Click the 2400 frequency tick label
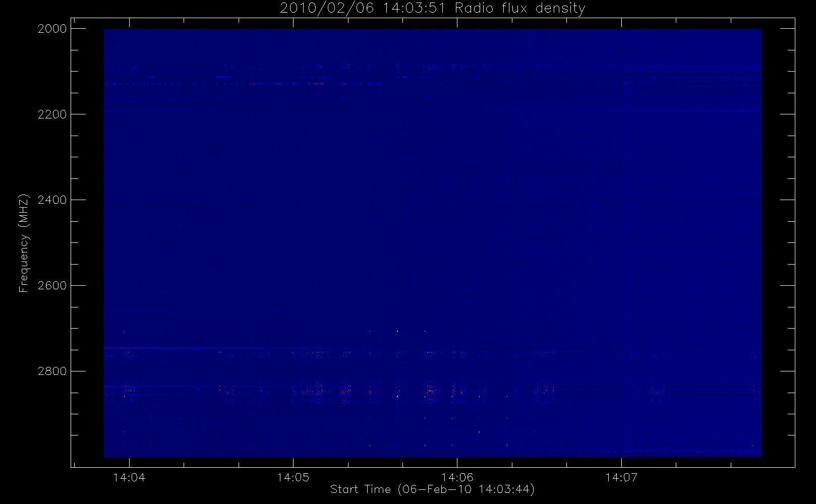The image size is (816, 504). point(52,200)
